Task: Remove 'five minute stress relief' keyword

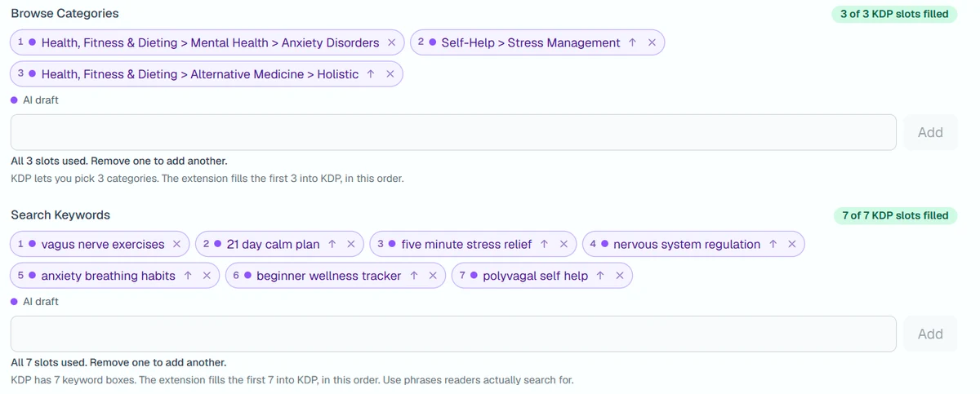Action: 563,244
